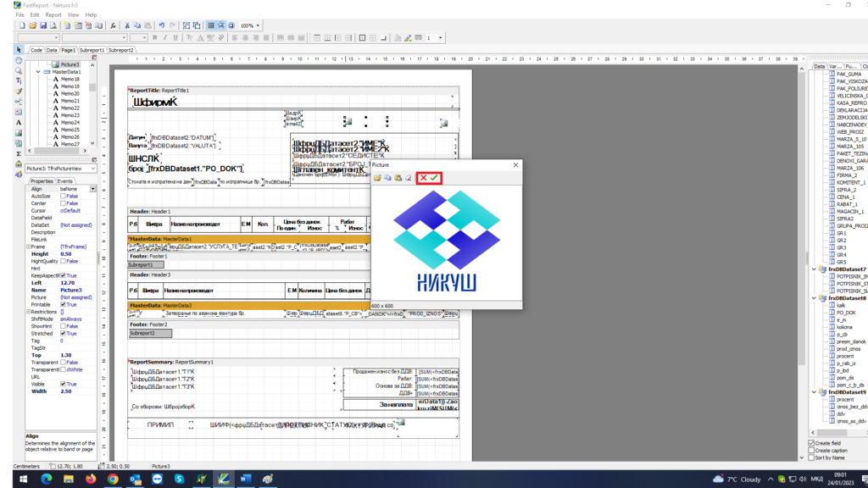The image size is (868, 488).
Task: Click Name property value Picture3
Action: [x=71, y=290]
